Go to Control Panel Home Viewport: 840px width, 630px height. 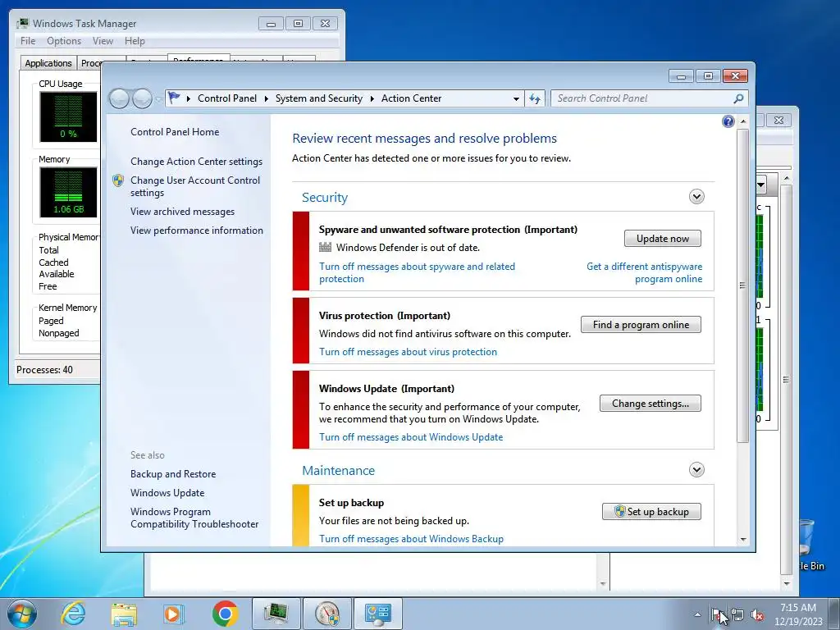pos(175,132)
